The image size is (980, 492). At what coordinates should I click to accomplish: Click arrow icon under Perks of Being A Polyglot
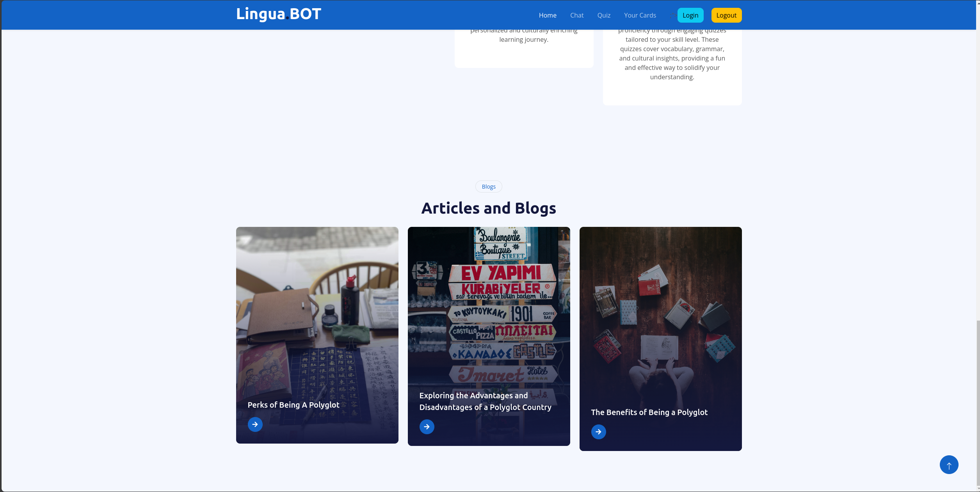pyautogui.click(x=255, y=424)
